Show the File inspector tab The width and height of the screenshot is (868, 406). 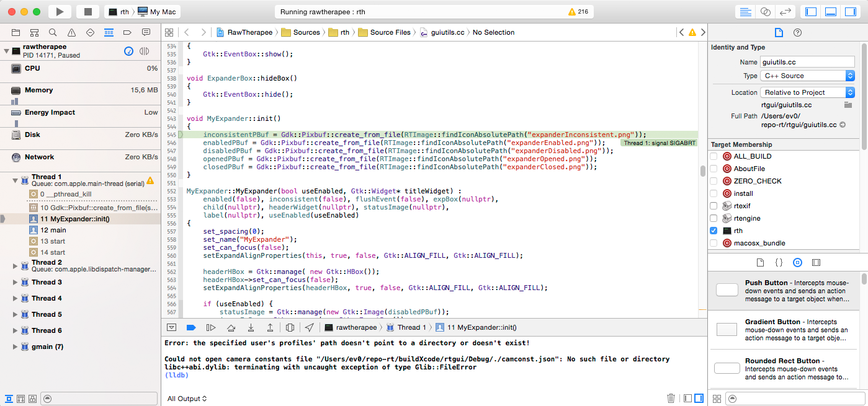pos(779,33)
